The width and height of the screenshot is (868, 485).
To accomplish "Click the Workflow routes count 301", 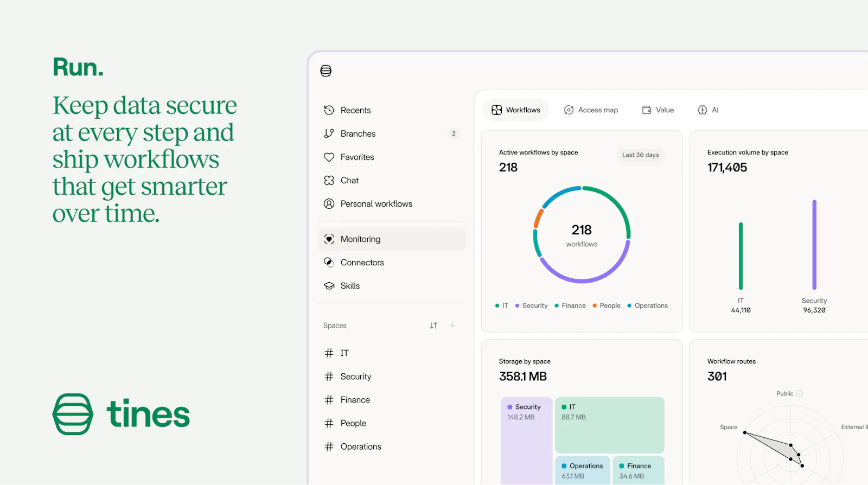I will pyautogui.click(x=717, y=376).
